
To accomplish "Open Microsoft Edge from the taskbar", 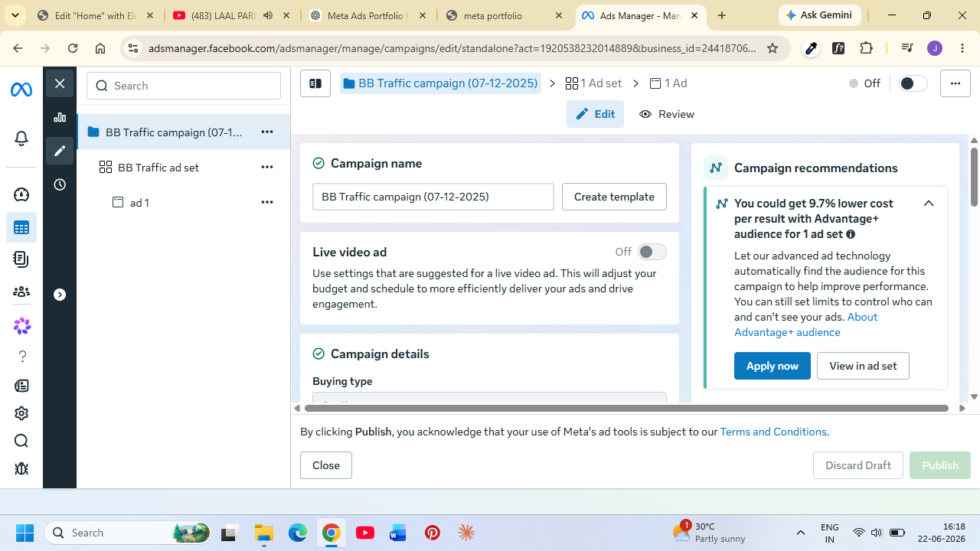I will [298, 533].
